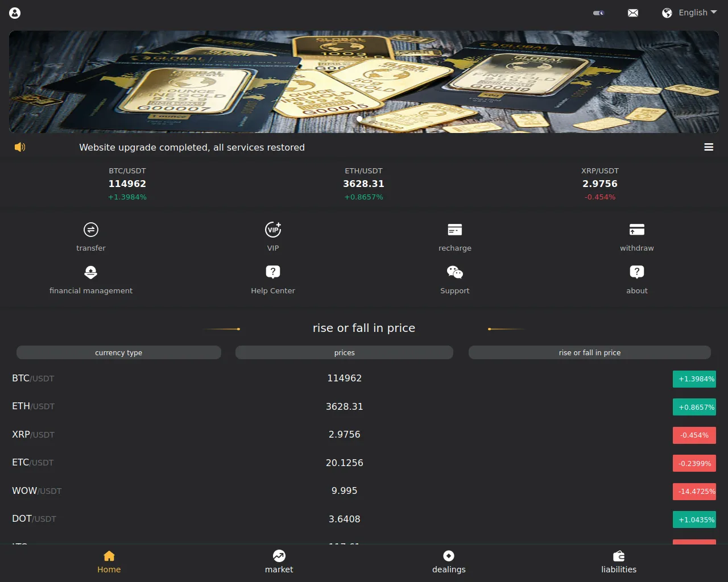The image size is (728, 582).
Task: Click the +1.0435% change badge
Action: (694, 519)
